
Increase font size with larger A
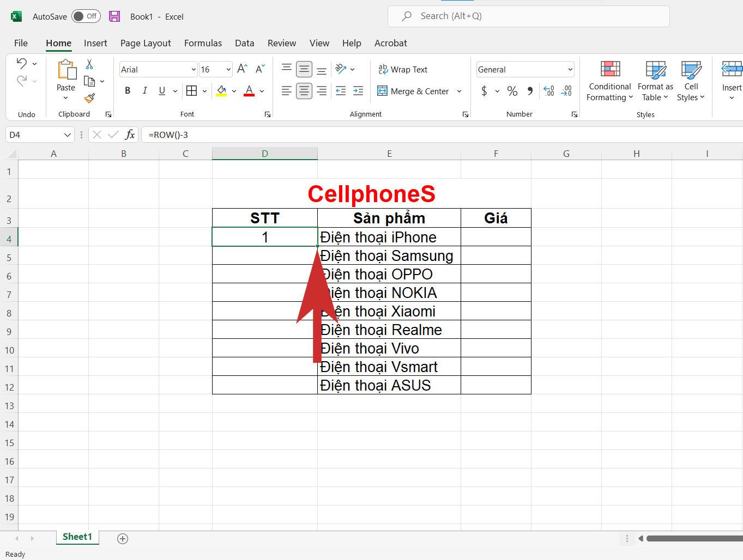pos(242,69)
